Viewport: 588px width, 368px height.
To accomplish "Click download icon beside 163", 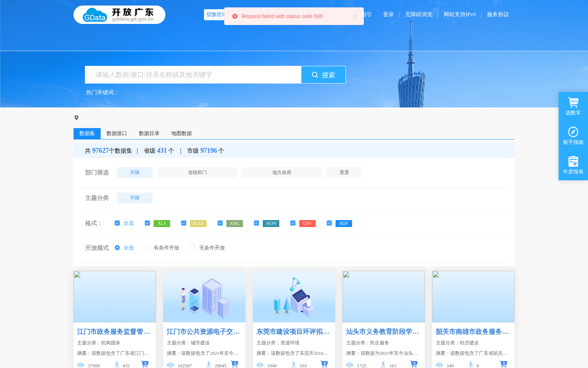I will click(x=383, y=364).
